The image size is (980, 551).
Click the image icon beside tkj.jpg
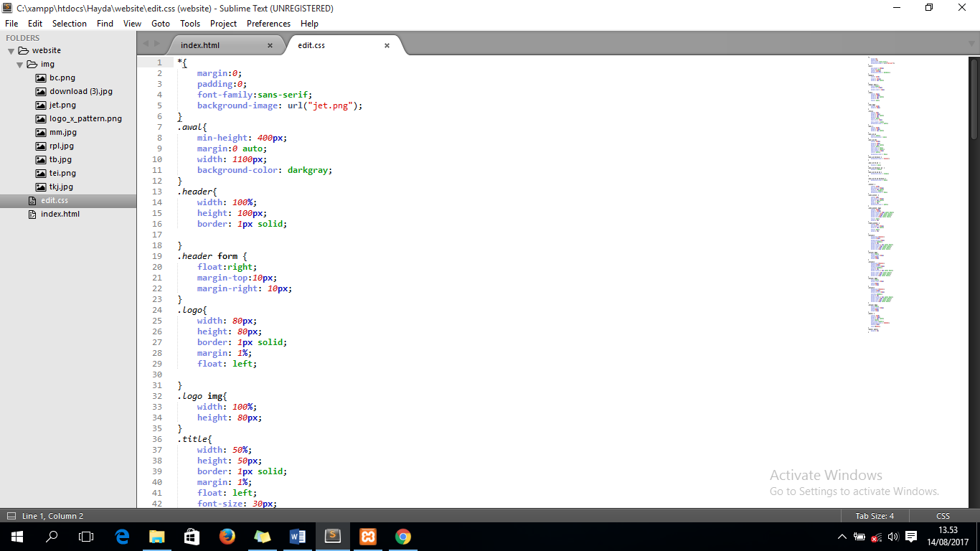coord(41,187)
